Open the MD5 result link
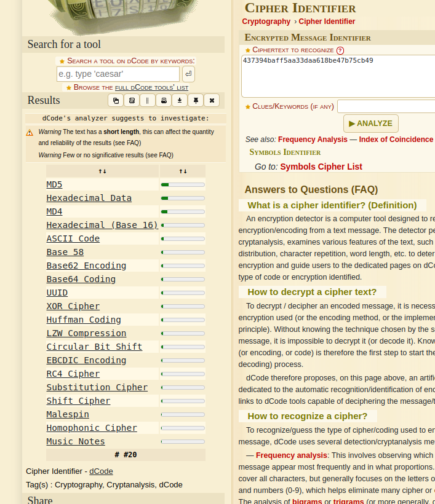This screenshot has height=504, width=435. (x=54, y=184)
